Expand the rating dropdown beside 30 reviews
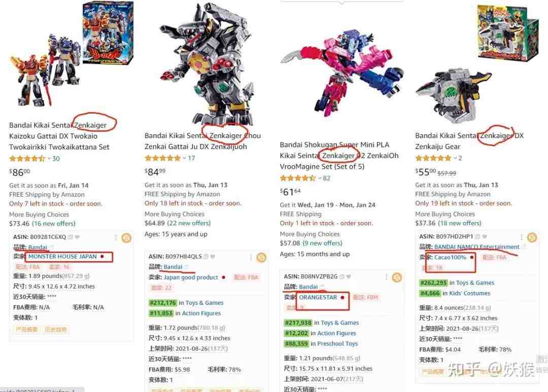Viewport: 548px width, 392px height. (x=49, y=159)
